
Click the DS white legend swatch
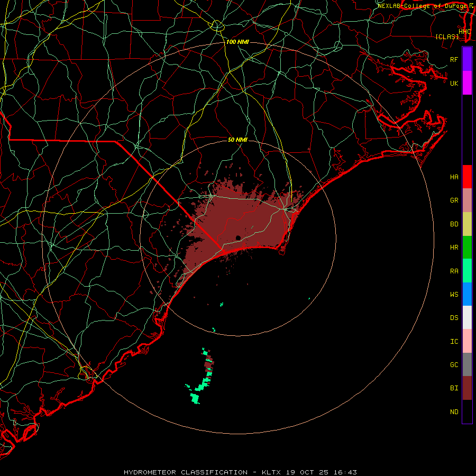tap(467, 317)
